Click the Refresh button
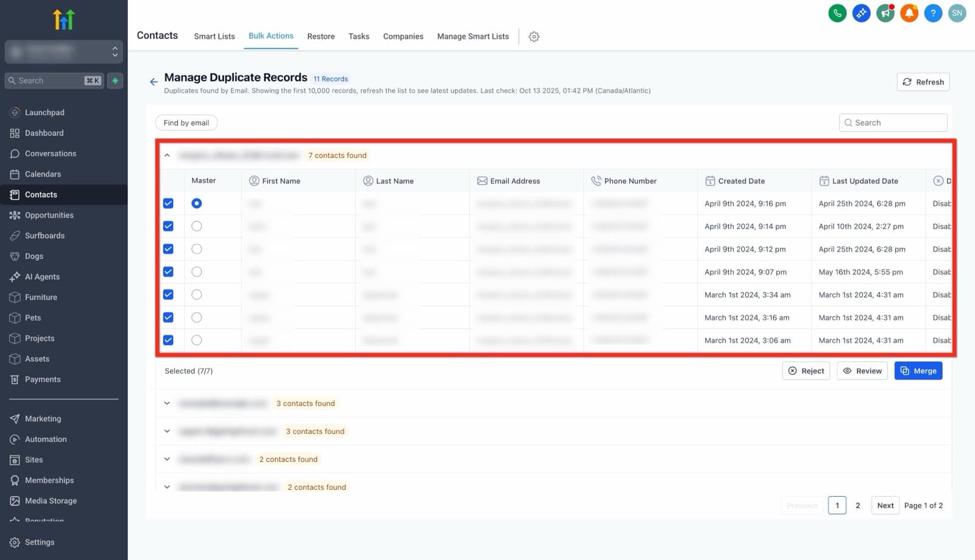This screenshot has height=560, width=975. point(923,82)
